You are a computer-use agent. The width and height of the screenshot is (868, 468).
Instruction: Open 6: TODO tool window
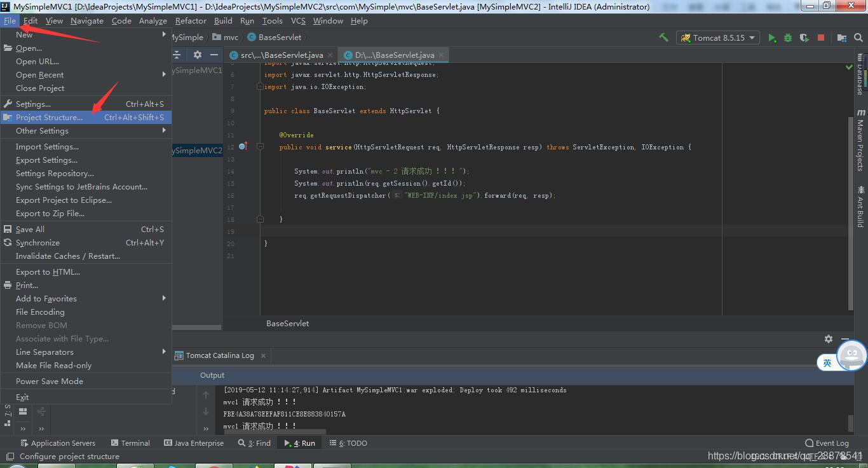[x=348, y=443]
